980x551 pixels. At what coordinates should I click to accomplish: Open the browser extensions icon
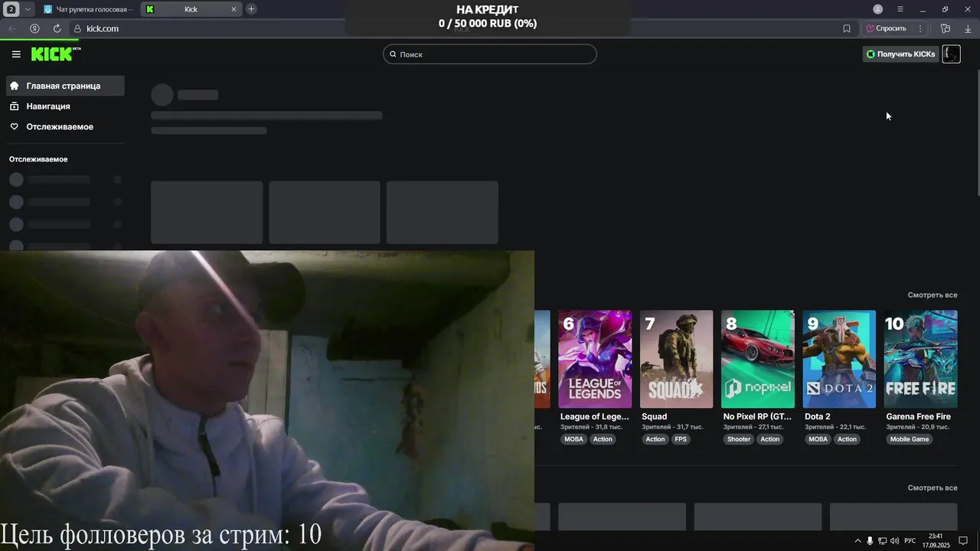point(946,28)
